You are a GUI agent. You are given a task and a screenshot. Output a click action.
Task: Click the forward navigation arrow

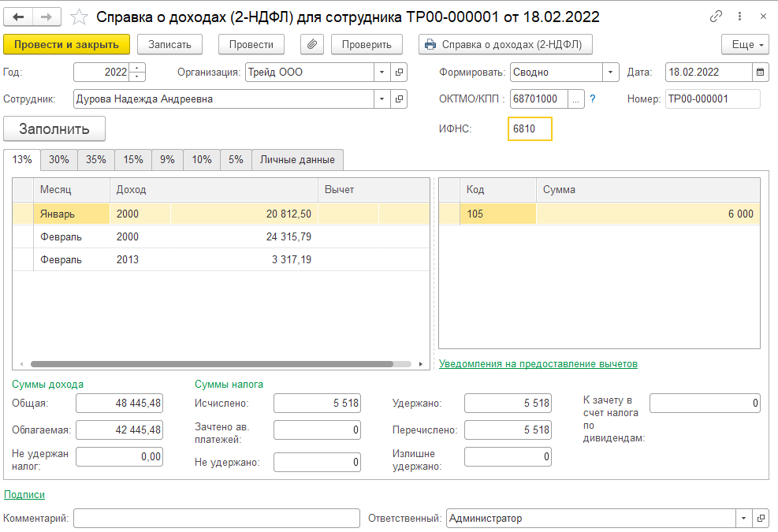(x=47, y=17)
